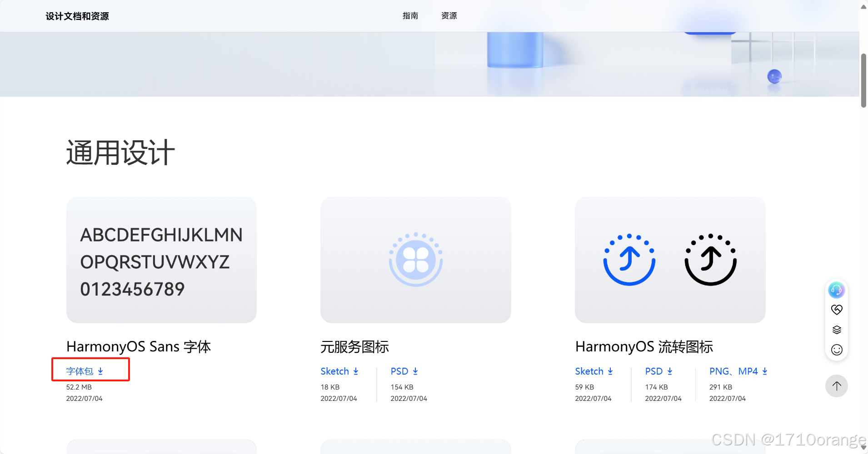The height and width of the screenshot is (454, 868).
Task: Click the 元服务图标 card title
Action: (x=354, y=347)
